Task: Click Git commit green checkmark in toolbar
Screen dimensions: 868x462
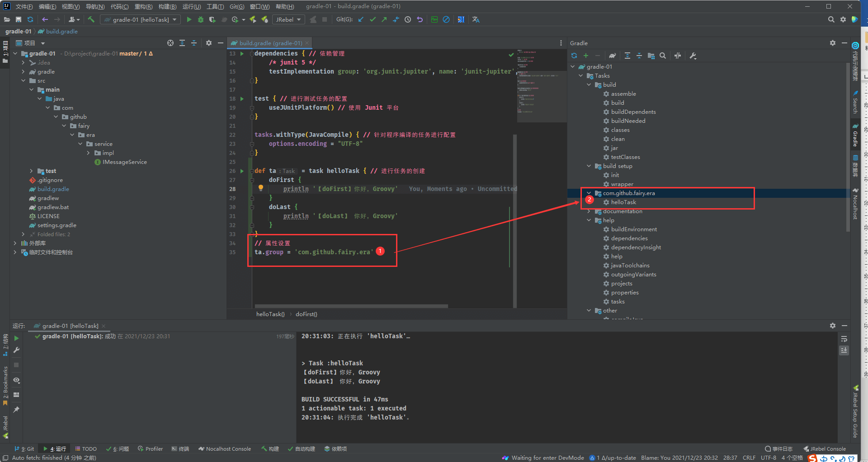Action: point(373,19)
